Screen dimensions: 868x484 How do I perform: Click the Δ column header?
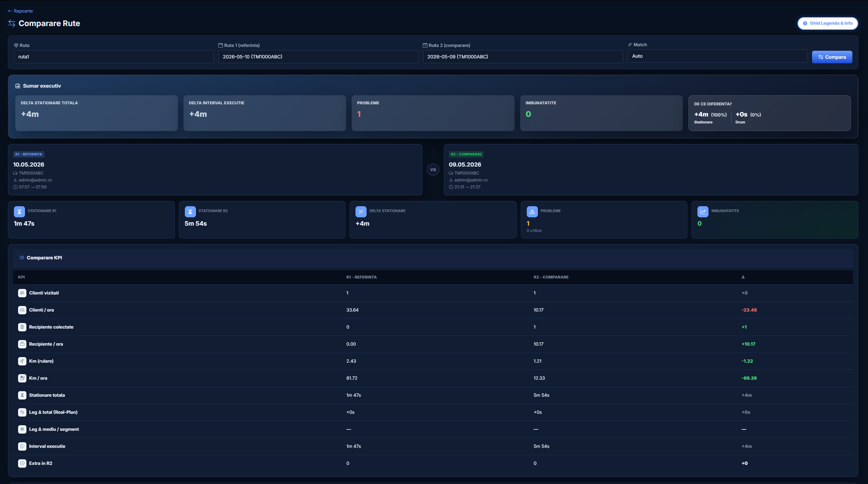tap(743, 277)
